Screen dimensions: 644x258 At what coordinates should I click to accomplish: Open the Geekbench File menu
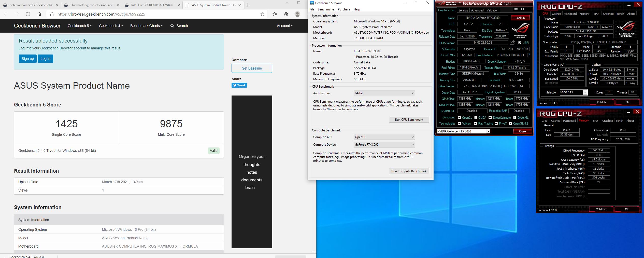click(x=312, y=9)
